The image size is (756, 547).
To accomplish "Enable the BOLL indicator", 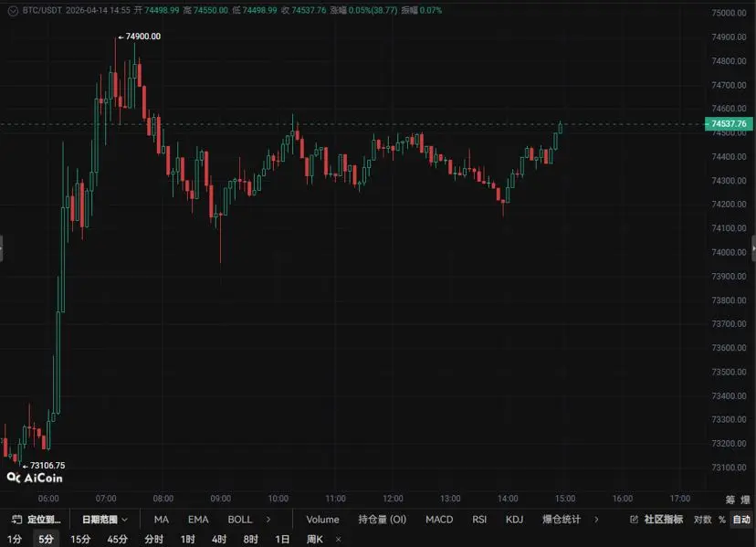I will coord(239,520).
